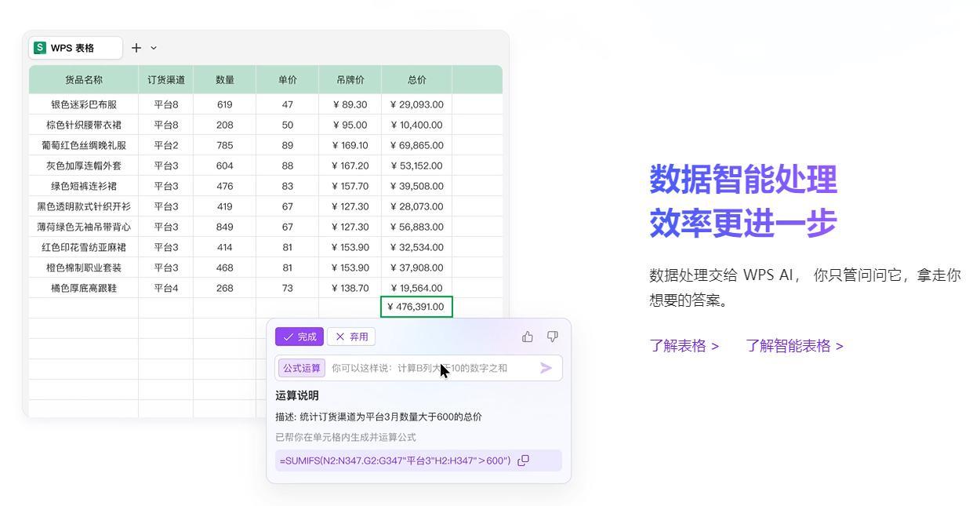Click the 数据智能处理 headline
Image resolution: width=980 pixels, height=506 pixels.
[743, 180]
